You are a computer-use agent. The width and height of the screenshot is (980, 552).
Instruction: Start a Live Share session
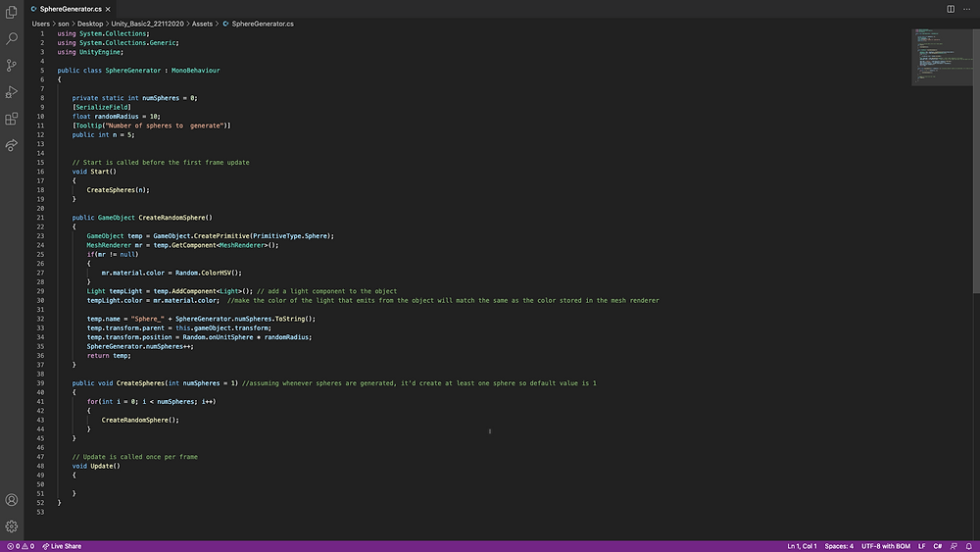62,546
